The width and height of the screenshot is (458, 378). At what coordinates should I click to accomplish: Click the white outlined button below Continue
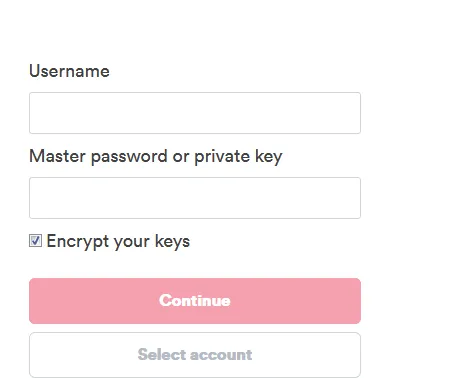(x=195, y=355)
